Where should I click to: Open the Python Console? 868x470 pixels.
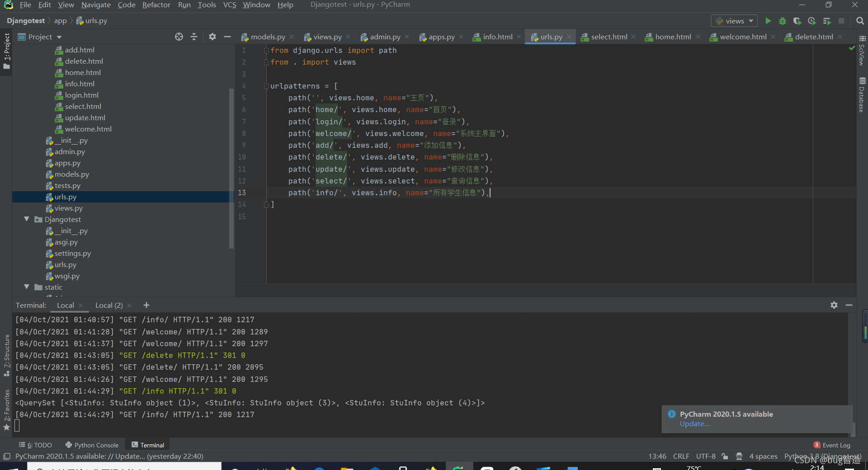[x=92, y=445]
